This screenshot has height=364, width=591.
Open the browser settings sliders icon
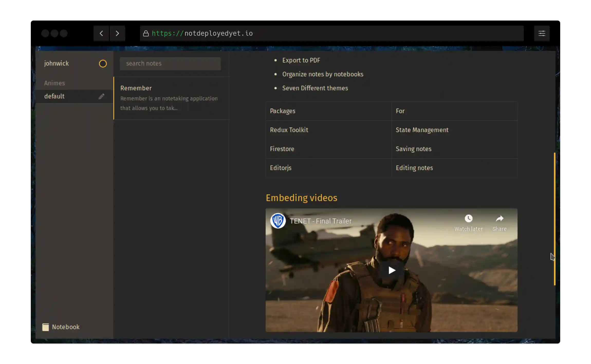coord(542,33)
